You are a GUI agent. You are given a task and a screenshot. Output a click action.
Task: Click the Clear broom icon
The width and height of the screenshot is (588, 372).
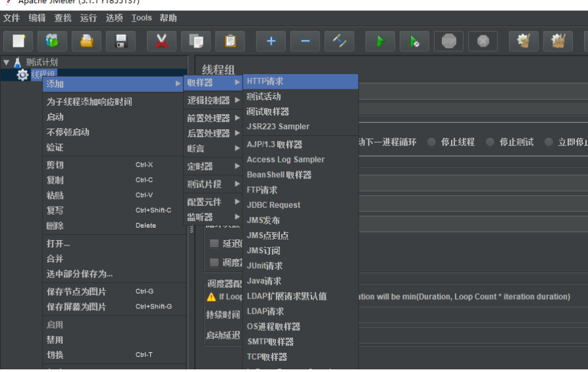(524, 41)
